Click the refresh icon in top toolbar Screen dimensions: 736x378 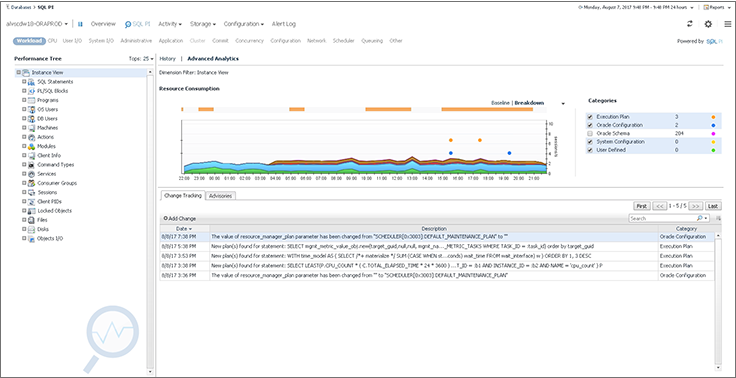coord(690,24)
